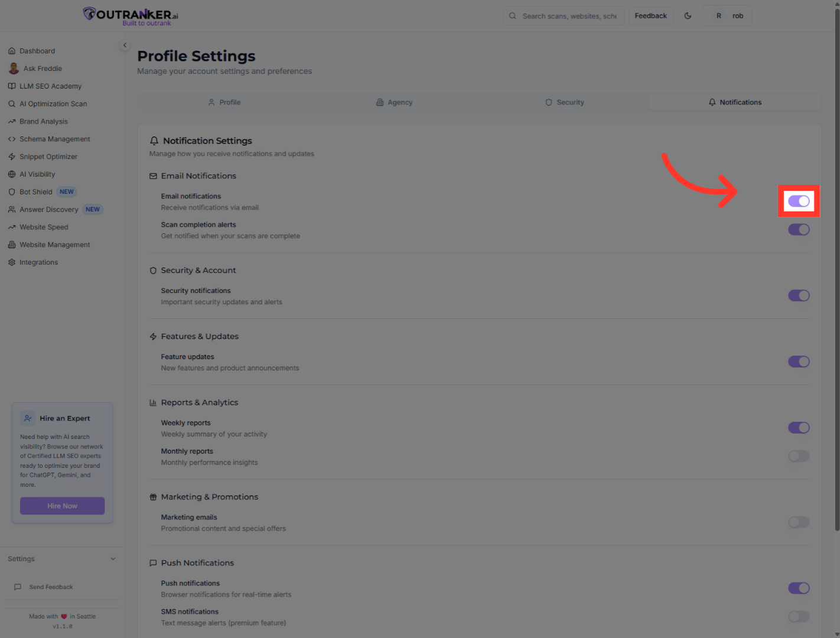Disable email notifications
This screenshot has width=840, height=638.
coord(799,201)
